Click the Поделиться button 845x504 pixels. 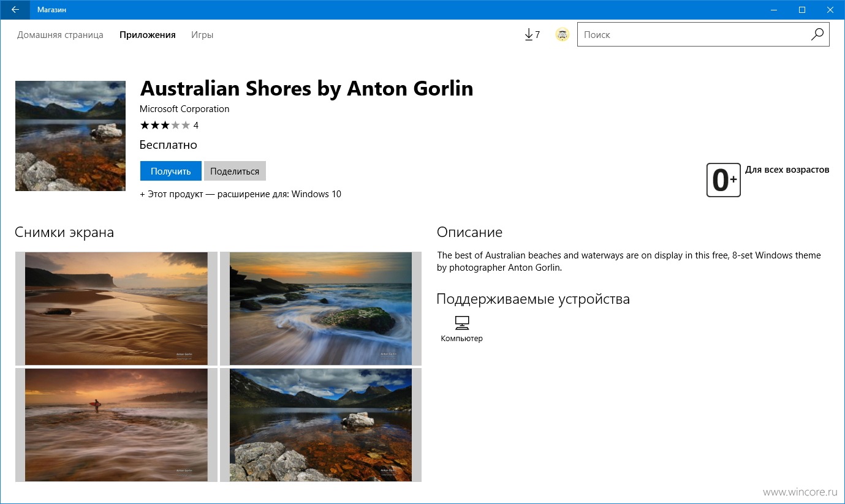(x=235, y=171)
